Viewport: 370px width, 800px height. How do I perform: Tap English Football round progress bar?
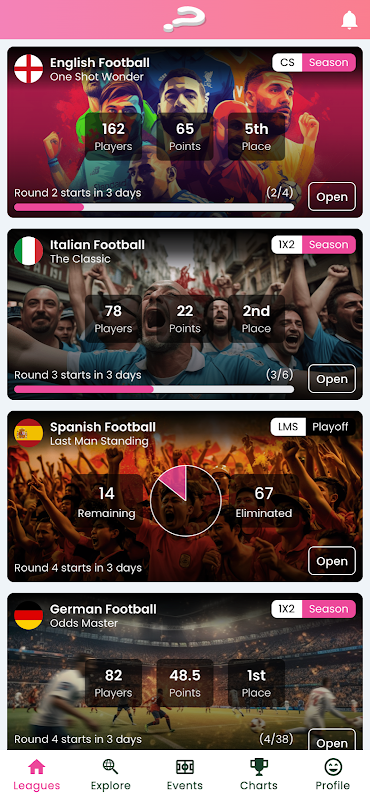coord(154,207)
